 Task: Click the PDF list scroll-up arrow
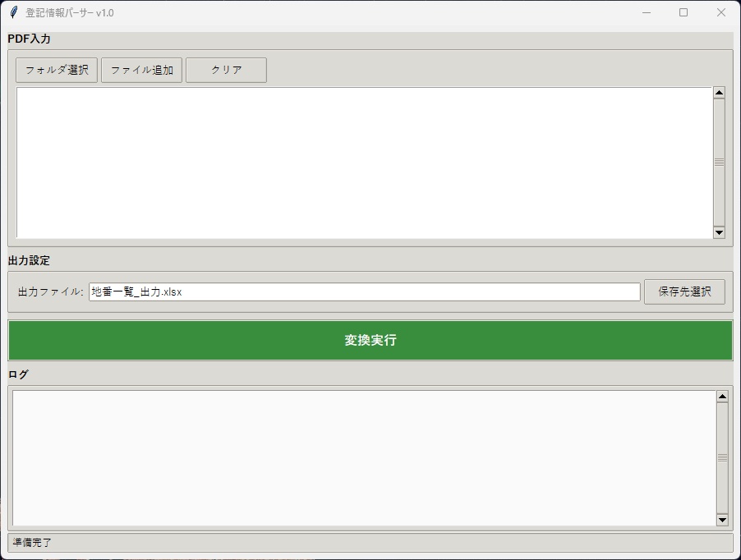pyautogui.click(x=720, y=90)
